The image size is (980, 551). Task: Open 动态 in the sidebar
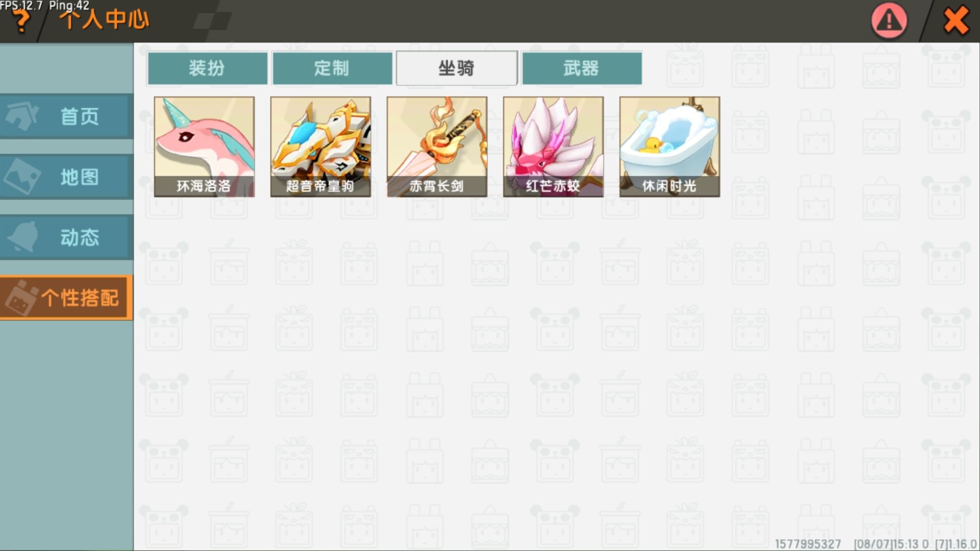[66, 237]
